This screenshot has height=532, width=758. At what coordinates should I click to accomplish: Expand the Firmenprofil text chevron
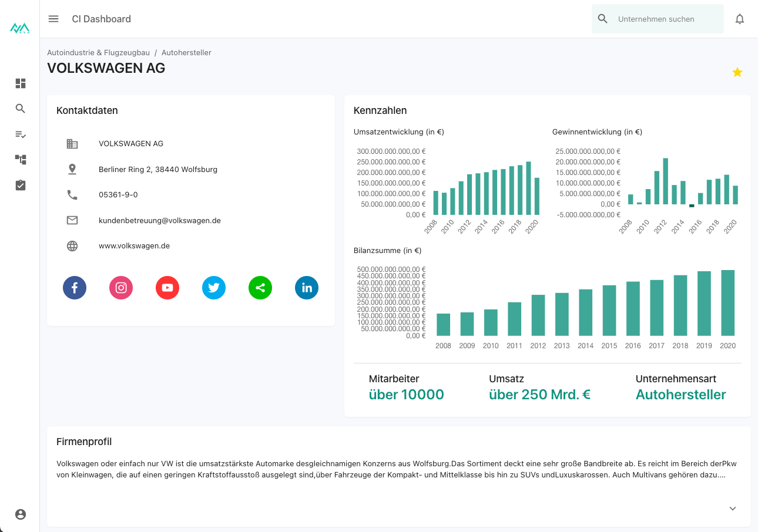pos(733,509)
